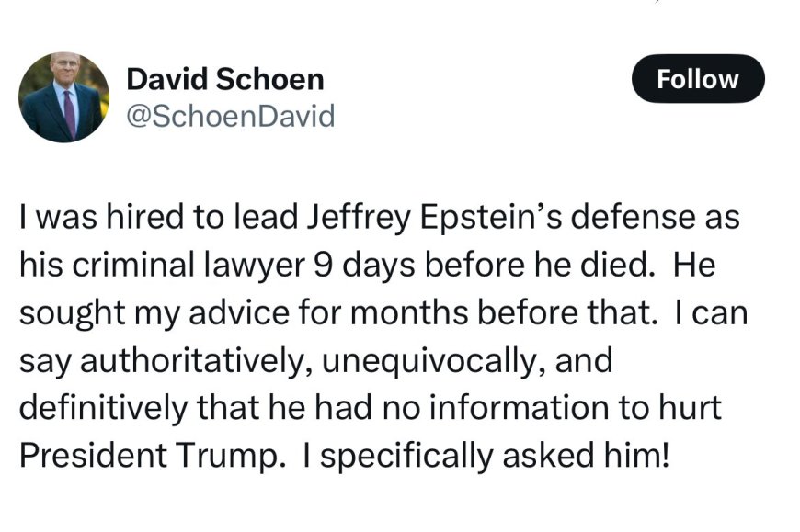Screen dimensions: 800x532
Task: Click the word "hurt" in the tweet
Action: point(692,407)
